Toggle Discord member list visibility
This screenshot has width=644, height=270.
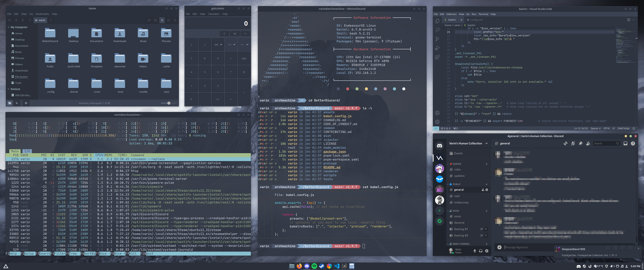588,143
